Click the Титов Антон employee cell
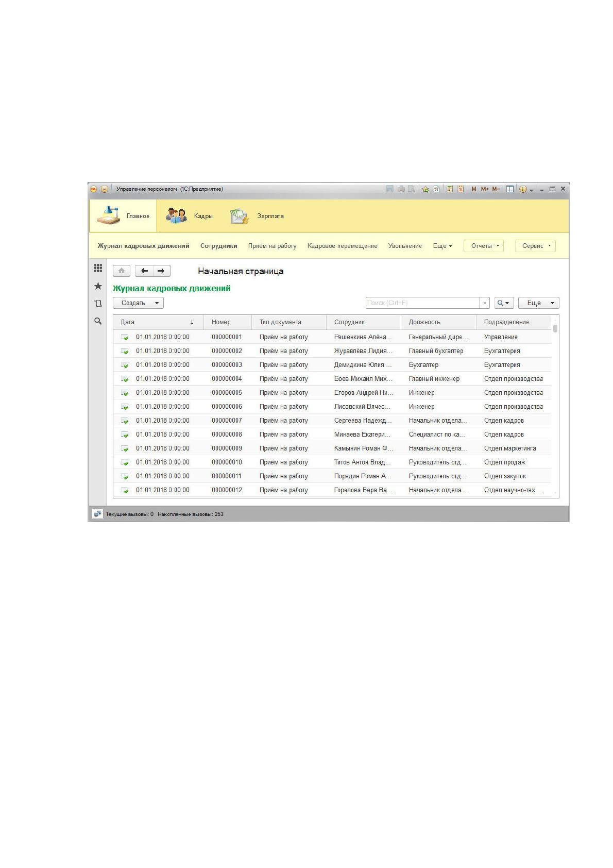 (x=363, y=462)
